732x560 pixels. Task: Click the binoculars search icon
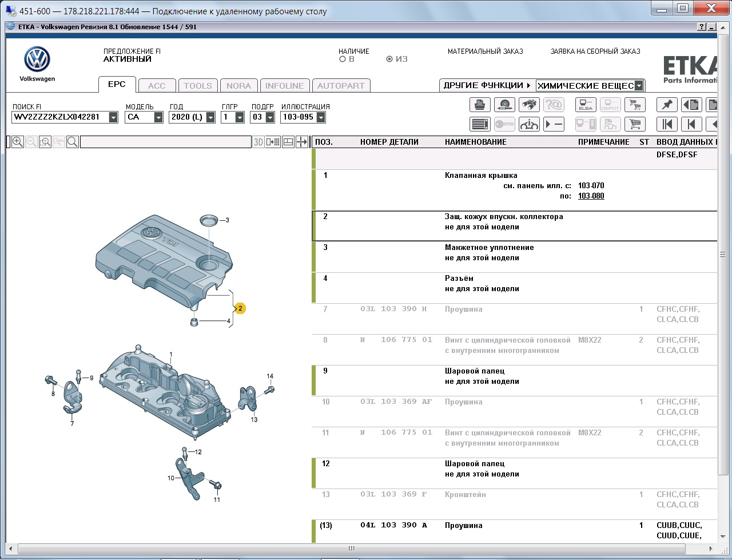coord(530,105)
